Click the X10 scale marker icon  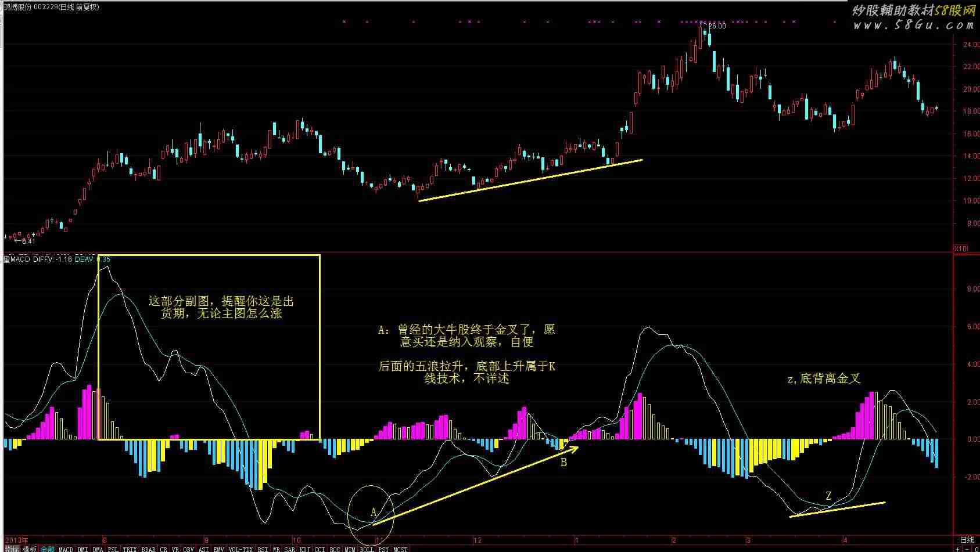pyautogui.click(x=960, y=248)
